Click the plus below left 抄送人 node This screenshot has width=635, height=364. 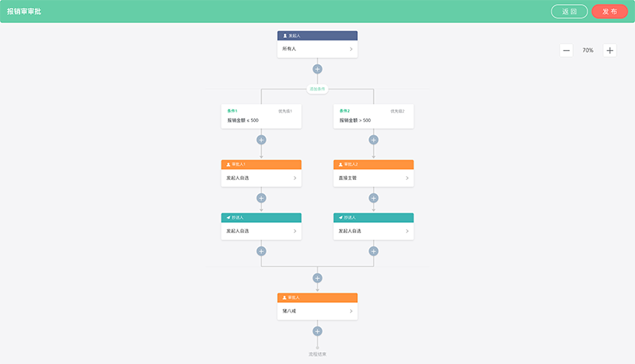(261, 251)
